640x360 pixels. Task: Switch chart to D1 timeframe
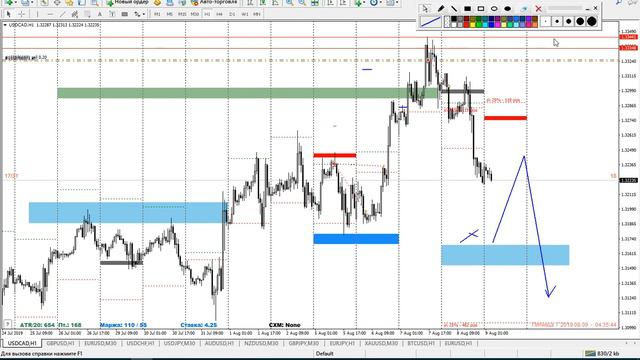[x=232, y=14]
